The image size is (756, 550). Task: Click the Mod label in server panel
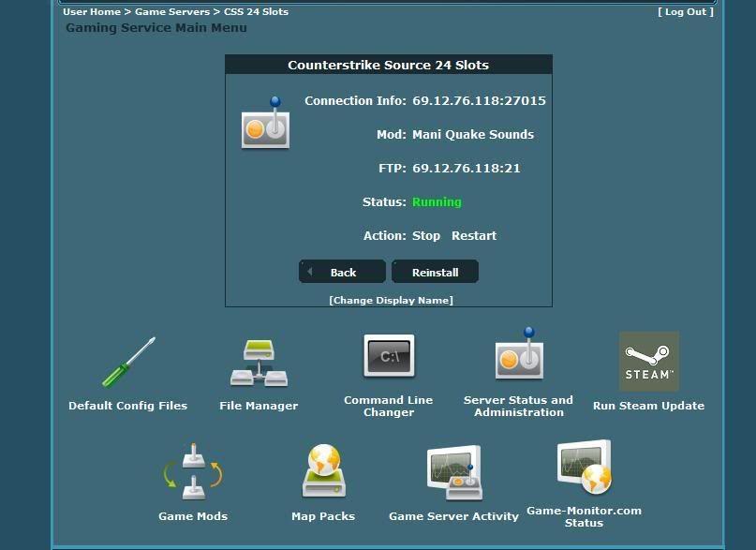pyautogui.click(x=392, y=135)
